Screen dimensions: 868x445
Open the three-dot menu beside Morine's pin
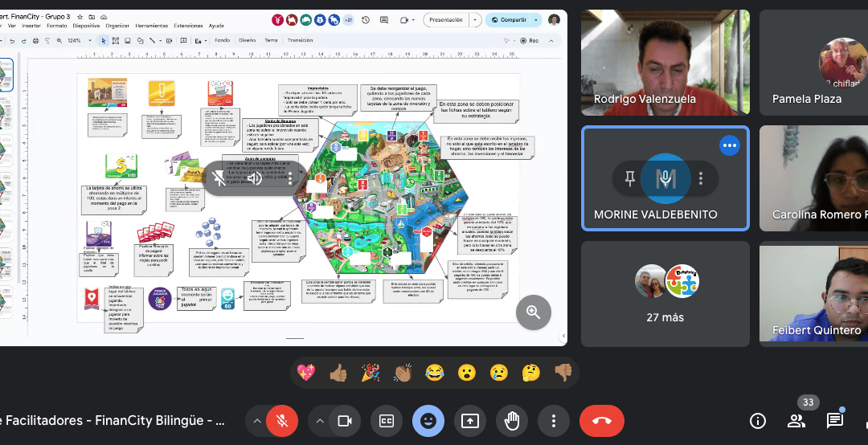click(701, 178)
